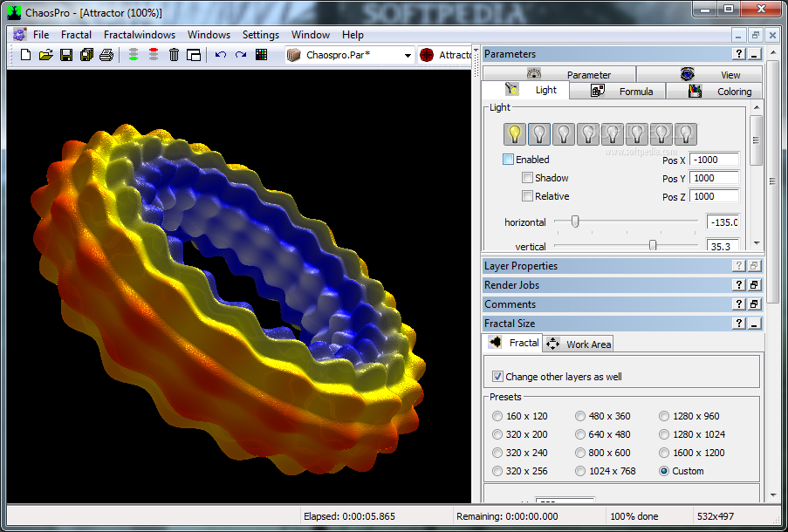Viewport: 788px width, 532px height.
Task: Switch to the Coloring tab
Action: [715, 91]
